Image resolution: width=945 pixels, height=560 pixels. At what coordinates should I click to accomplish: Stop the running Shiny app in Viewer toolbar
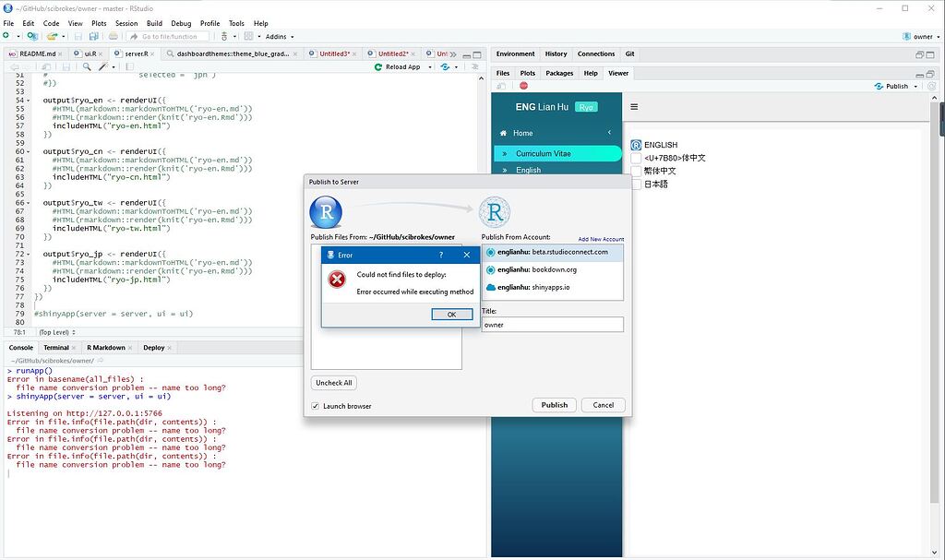click(523, 85)
